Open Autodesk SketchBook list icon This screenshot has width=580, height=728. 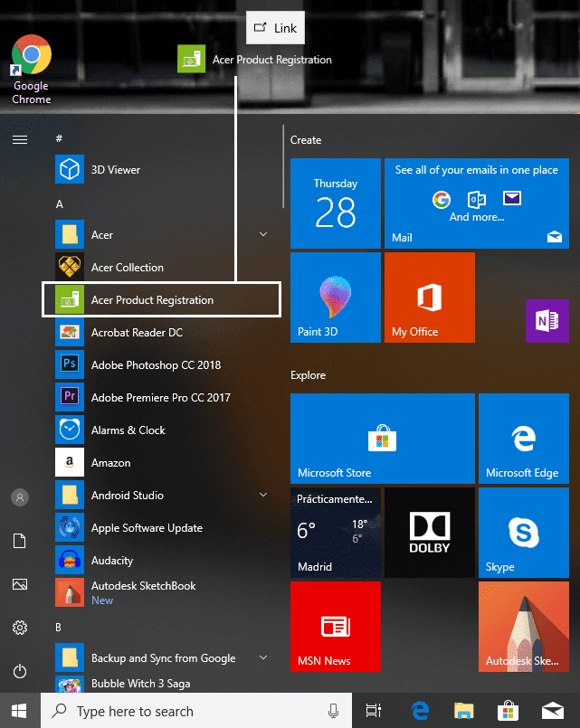70,592
